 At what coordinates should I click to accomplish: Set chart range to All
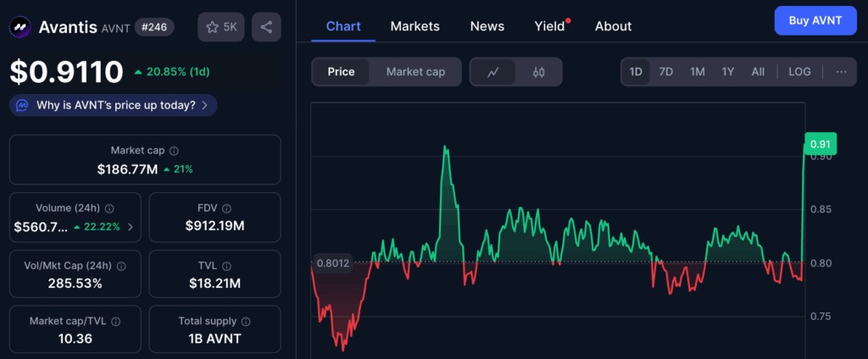tap(758, 72)
